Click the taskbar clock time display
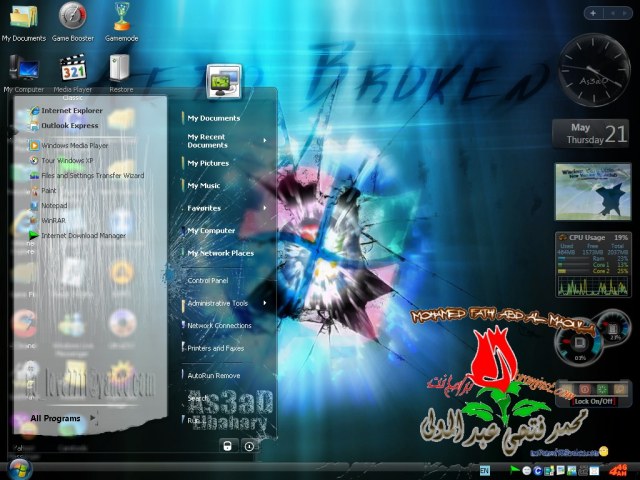 (x=618, y=470)
